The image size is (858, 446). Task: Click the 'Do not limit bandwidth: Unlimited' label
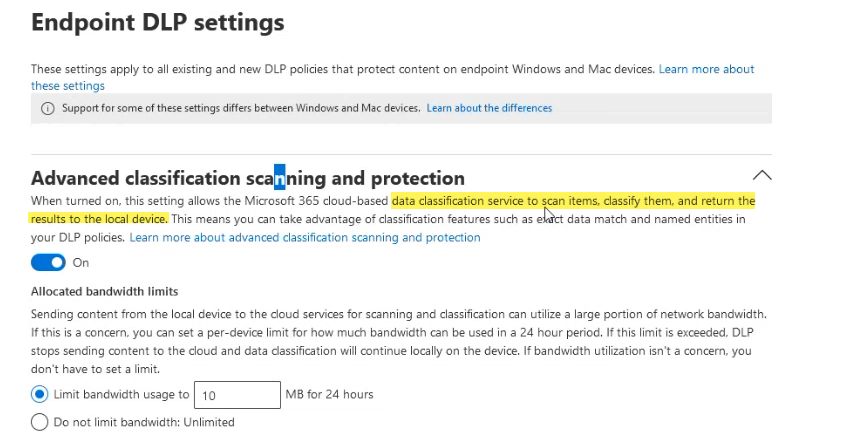point(144,422)
